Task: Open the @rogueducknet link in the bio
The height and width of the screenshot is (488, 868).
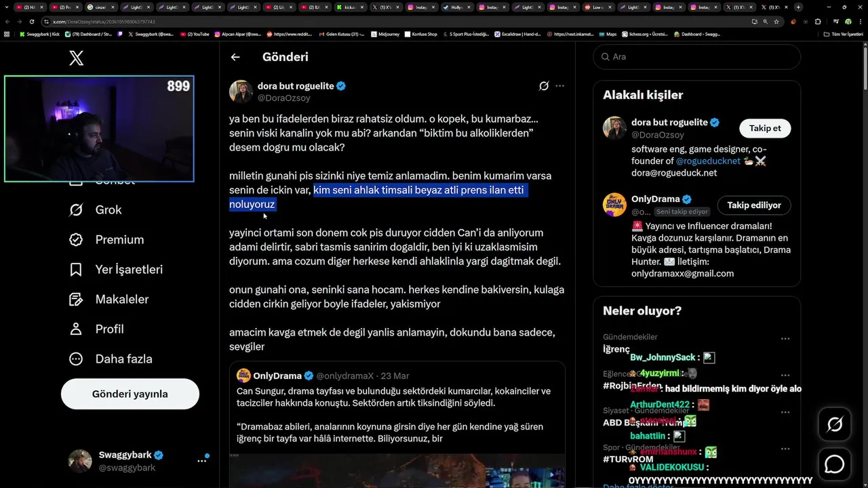Action: 708,161
